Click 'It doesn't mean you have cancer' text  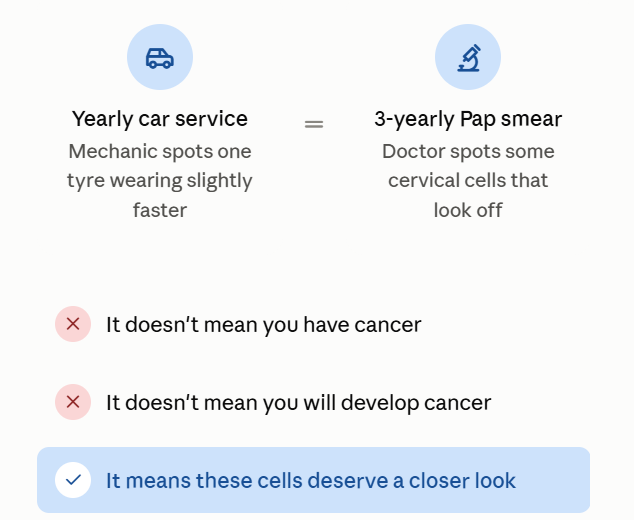coord(264,325)
